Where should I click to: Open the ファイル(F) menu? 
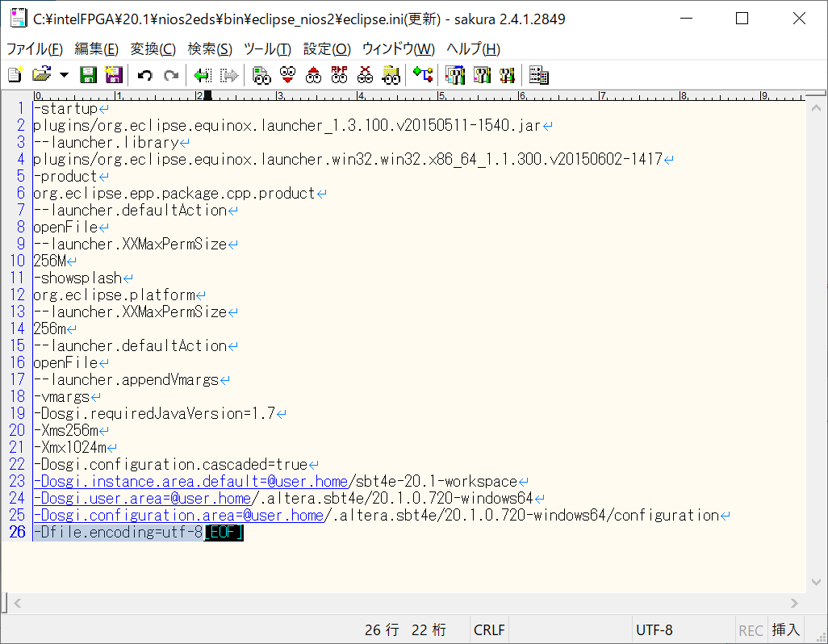click(x=35, y=49)
